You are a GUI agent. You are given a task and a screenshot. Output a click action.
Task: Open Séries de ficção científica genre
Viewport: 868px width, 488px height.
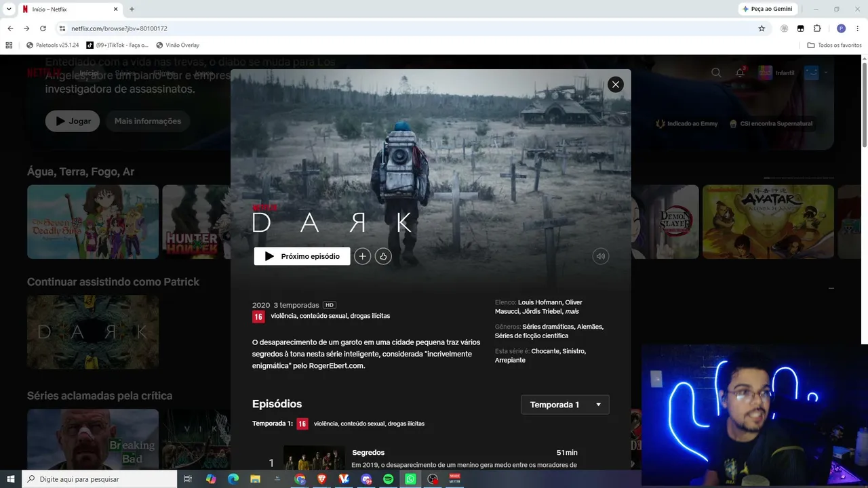click(x=532, y=335)
